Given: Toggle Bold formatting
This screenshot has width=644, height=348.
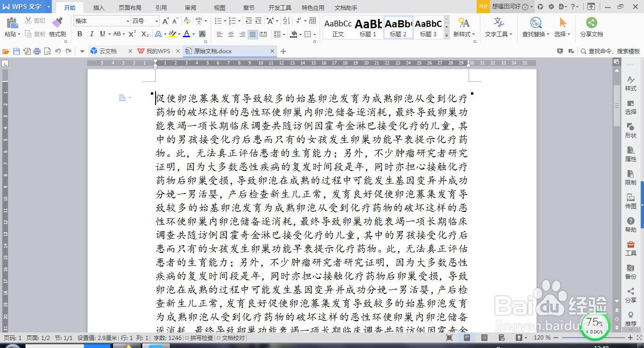Looking at the screenshot, I should 80,34.
